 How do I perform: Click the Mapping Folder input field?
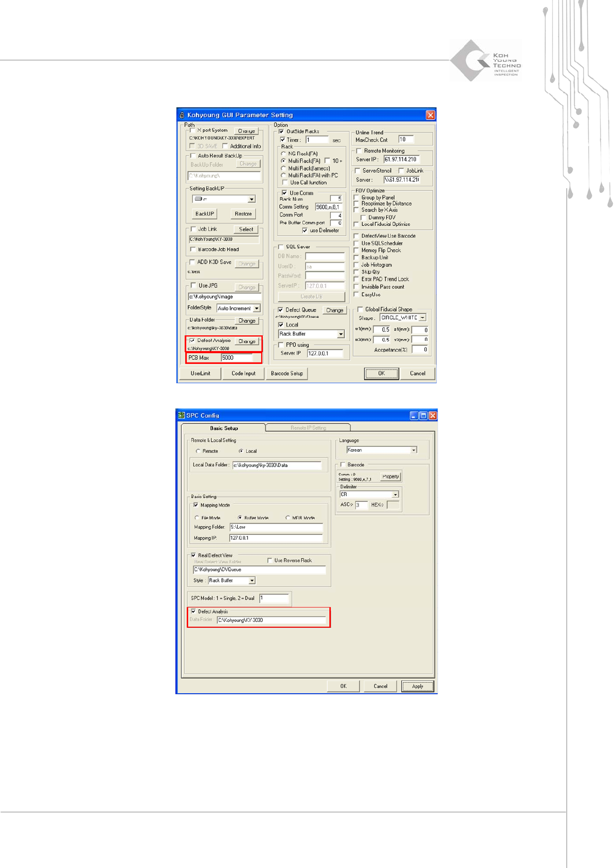click(x=276, y=527)
